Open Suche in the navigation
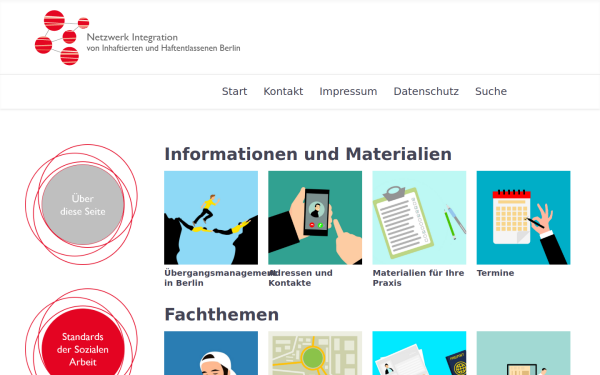This screenshot has height=375, width=600. pyautogui.click(x=491, y=91)
